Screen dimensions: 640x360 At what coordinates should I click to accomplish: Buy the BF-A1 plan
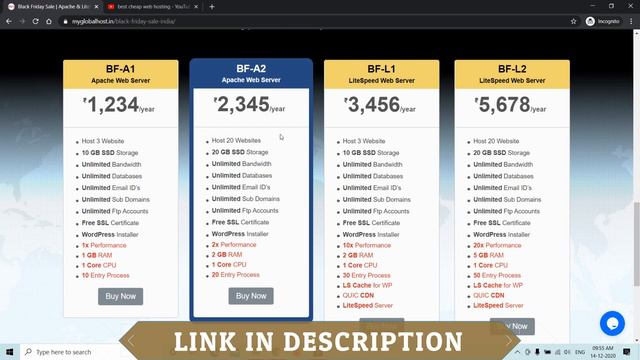point(120,296)
